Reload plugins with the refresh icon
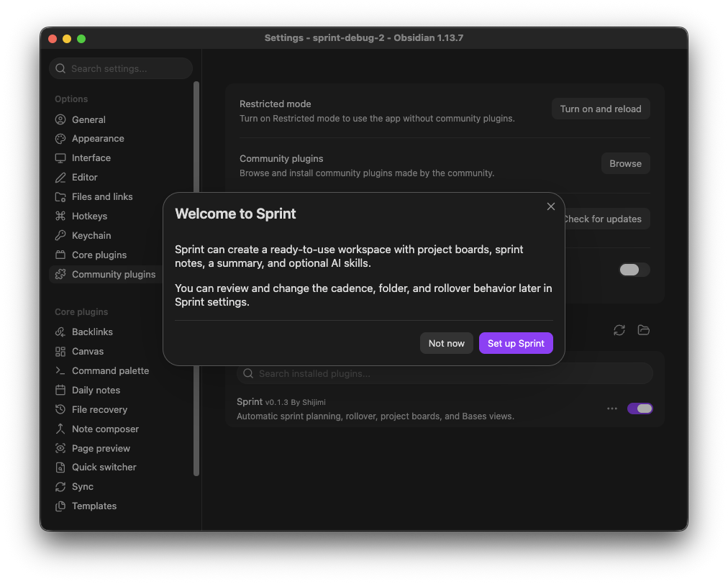Screen dimensions: 728x584 tap(619, 330)
